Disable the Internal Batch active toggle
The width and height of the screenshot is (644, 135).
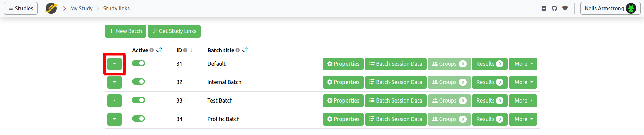pos(138,82)
